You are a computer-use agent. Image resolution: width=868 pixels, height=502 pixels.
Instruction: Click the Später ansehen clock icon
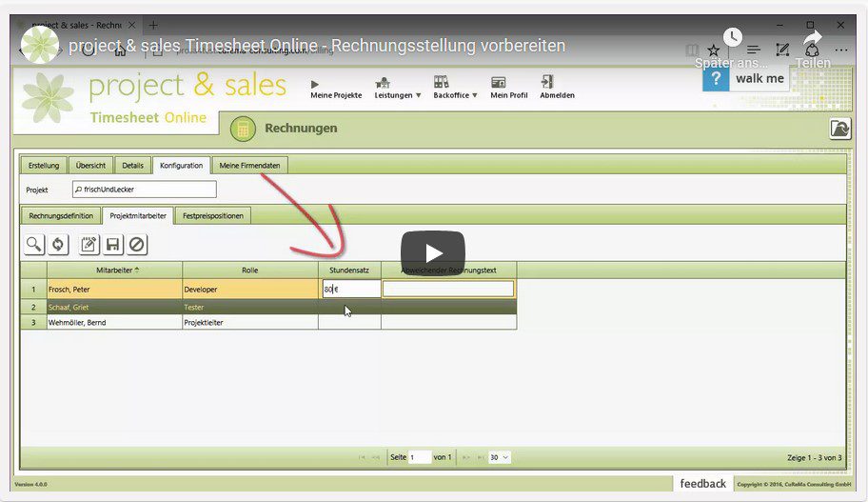coord(733,38)
